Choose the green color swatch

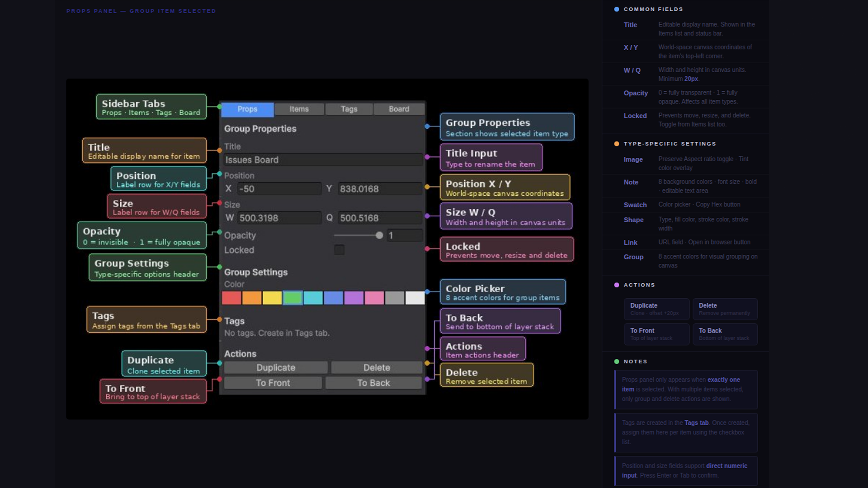click(x=292, y=298)
